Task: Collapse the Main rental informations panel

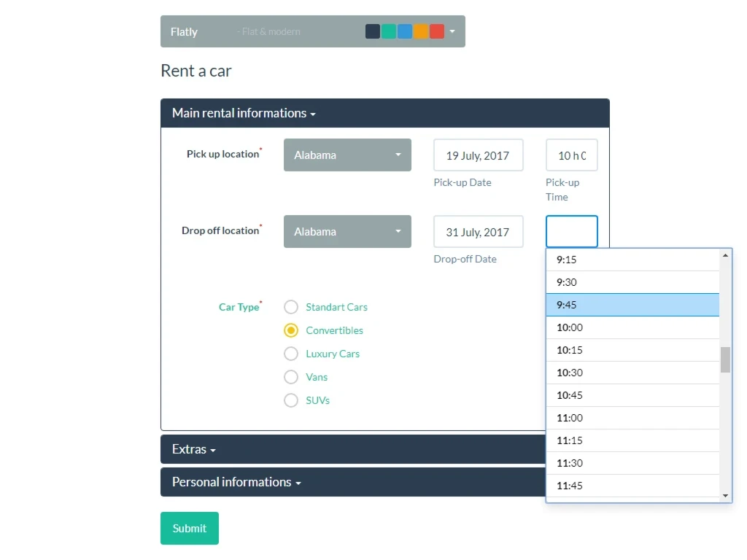Action: [x=244, y=113]
